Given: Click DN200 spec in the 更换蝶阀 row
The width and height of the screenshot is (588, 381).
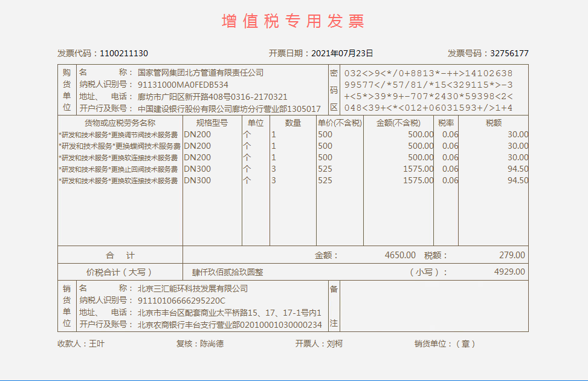Looking at the screenshot, I should coord(197,146).
